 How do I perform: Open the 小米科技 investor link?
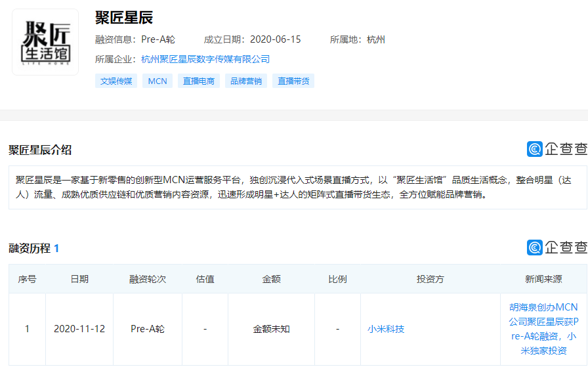tap(386, 329)
